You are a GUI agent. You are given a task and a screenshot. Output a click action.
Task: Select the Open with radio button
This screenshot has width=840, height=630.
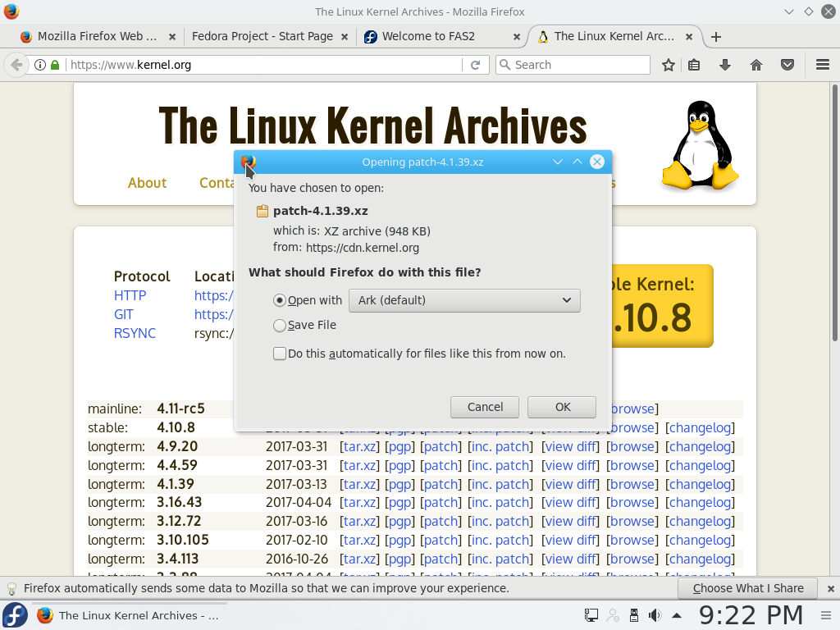pyautogui.click(x=279, y=300)
